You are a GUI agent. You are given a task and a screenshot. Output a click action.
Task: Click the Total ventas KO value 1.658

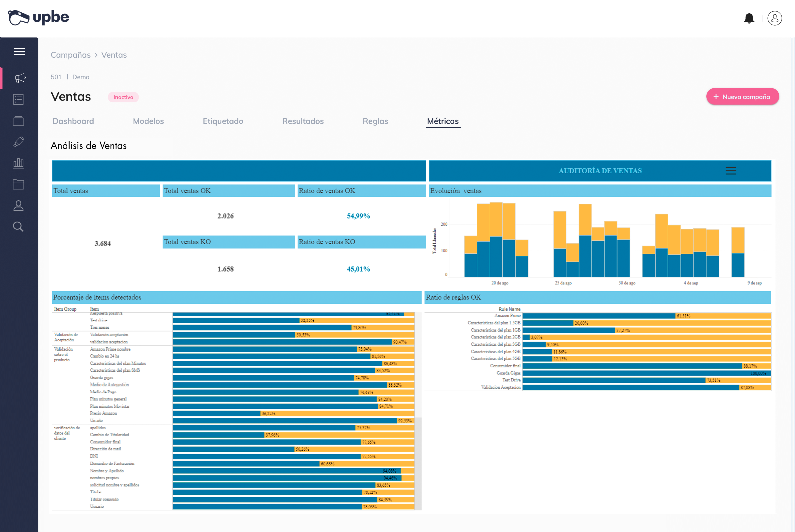(x=226, y=269)
